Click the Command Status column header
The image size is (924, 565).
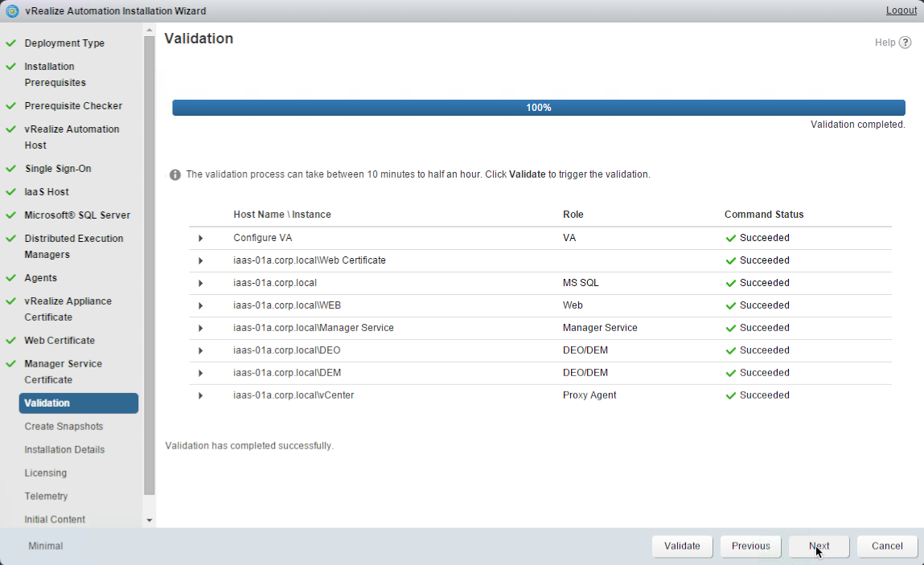[x=764, y=215]
